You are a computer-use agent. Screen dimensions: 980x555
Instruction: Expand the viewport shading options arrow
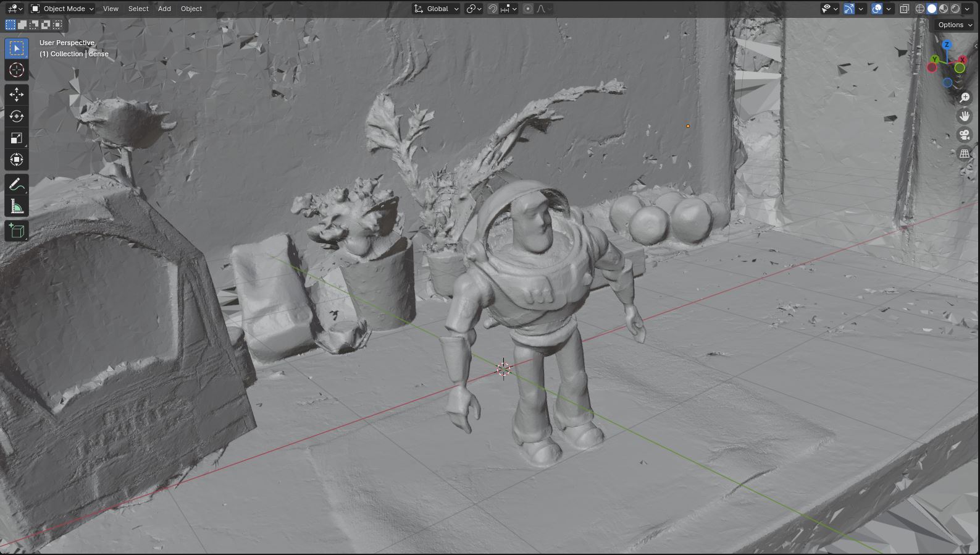point(968,9)
